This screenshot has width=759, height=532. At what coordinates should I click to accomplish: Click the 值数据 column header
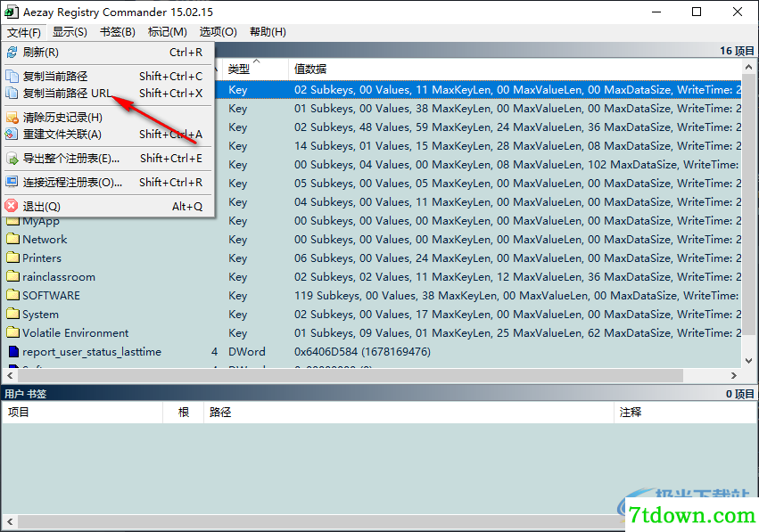point(515,70)
